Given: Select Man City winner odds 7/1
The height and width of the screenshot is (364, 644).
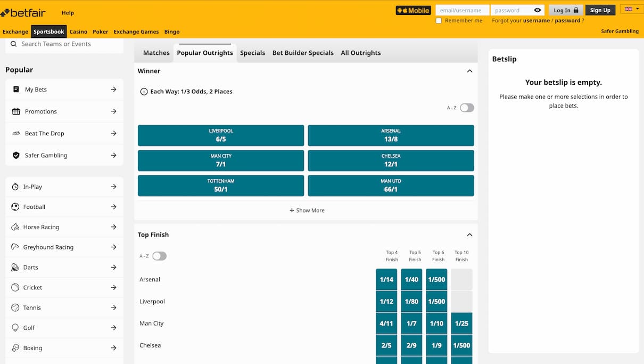Looking at the screenshot, I should (x=221, y=160).
